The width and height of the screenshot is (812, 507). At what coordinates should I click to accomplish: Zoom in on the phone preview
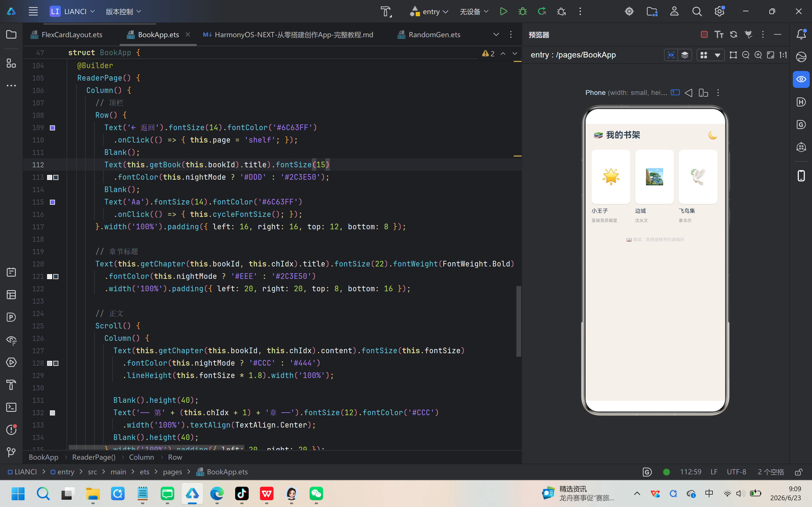(758, 55)
